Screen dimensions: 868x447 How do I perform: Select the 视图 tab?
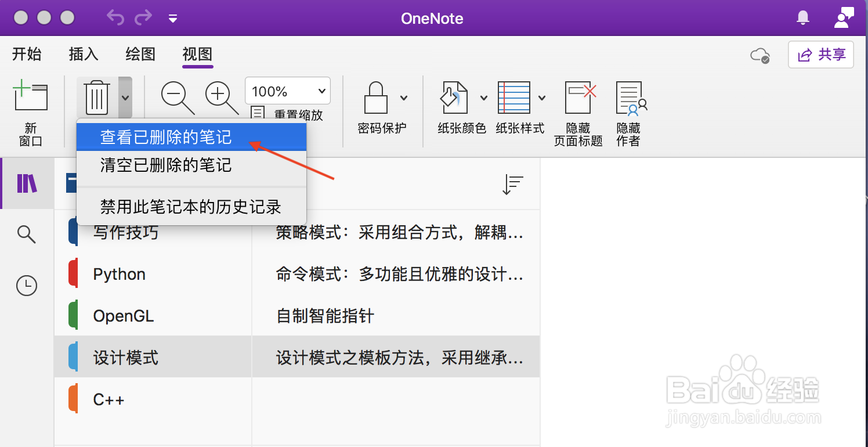click(197, 54)
